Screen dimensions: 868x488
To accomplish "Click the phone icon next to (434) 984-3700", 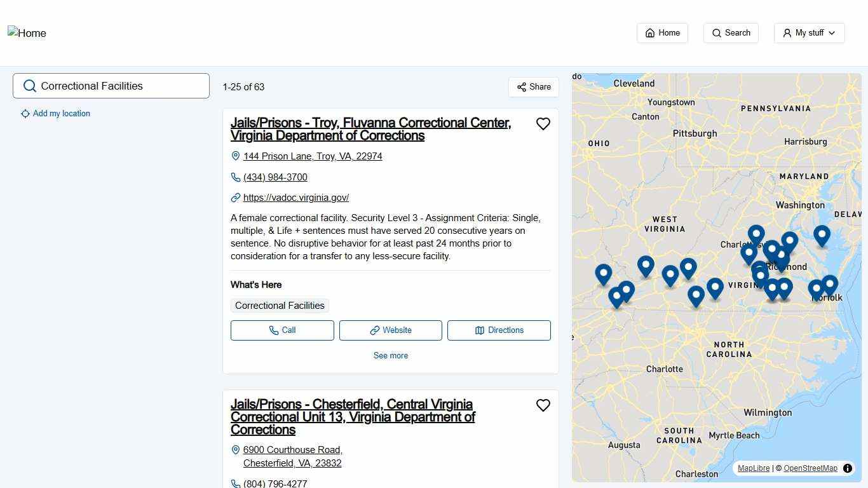I will 236,177.
